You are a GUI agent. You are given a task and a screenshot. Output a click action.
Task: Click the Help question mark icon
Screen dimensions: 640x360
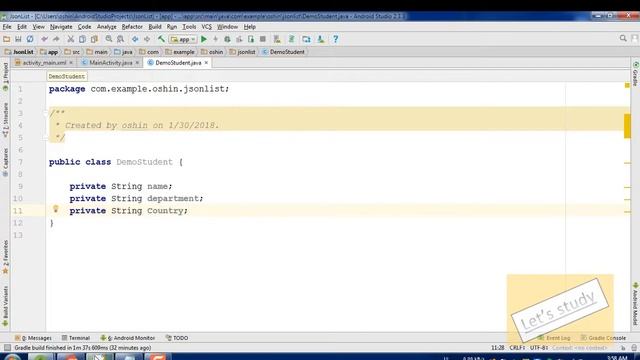tap(336, 39)
